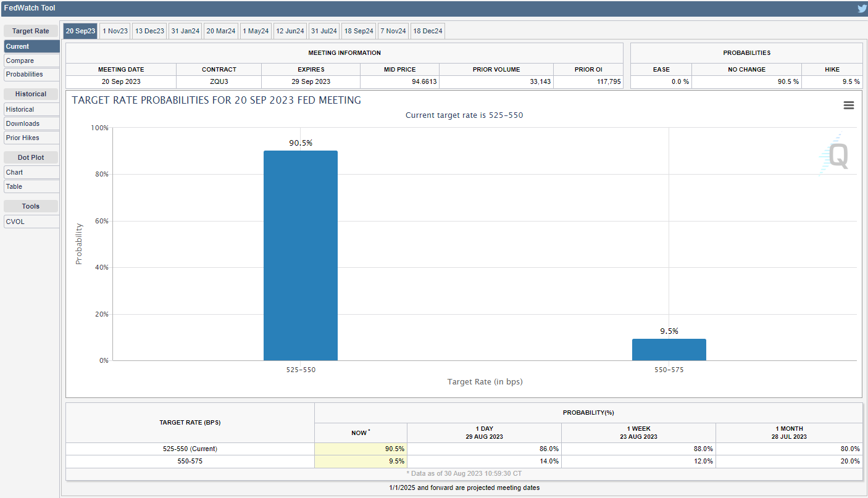Select Probabilities in the sidebar
Image resolution: width=868 pixels, height=498 pixels.
31,74
